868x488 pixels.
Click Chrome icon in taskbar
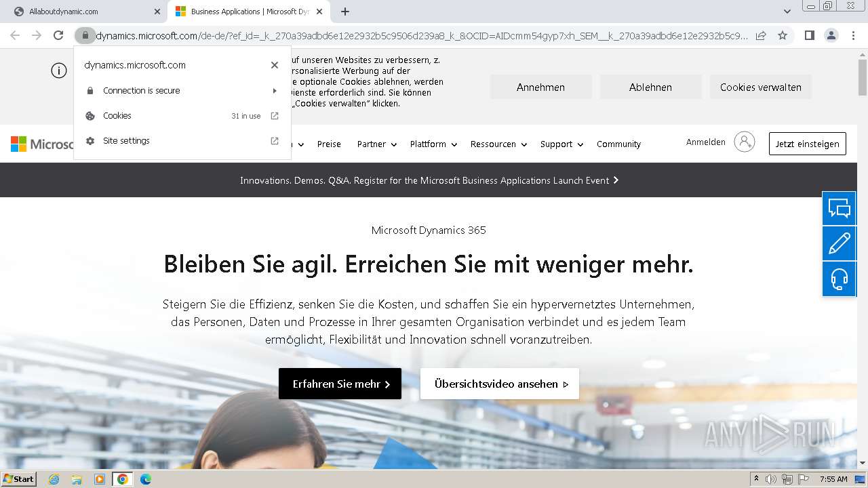(x=123, y=479)
